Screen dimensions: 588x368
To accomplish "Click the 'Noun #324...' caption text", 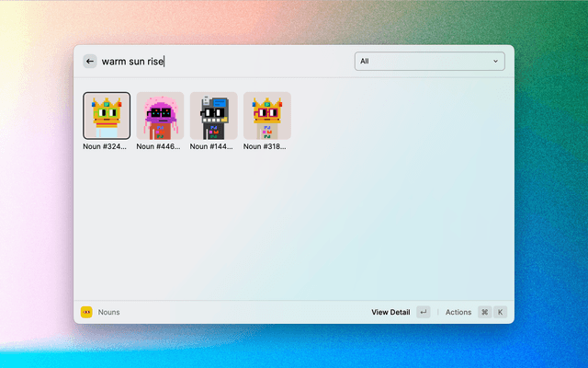I will point(107,146).
